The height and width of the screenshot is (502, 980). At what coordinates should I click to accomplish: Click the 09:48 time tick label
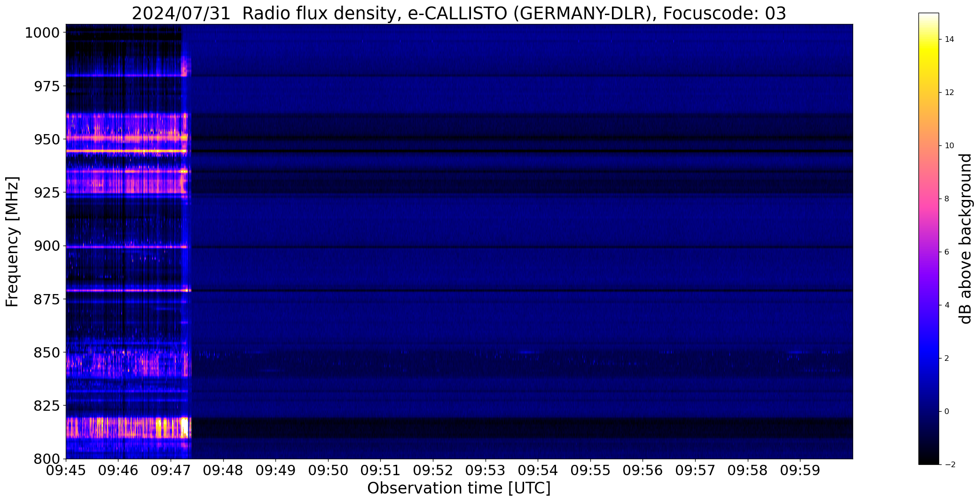pyautogui.click(x=223, y=470)
